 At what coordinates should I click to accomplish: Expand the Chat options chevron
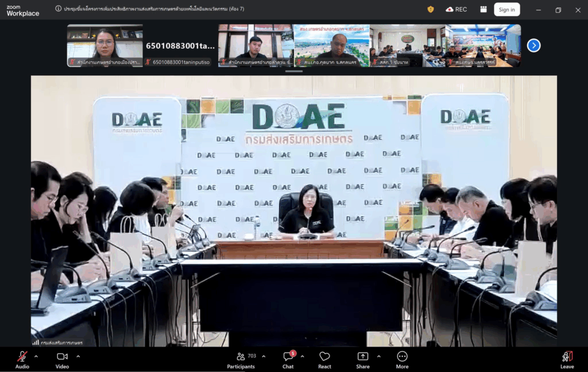303,356
